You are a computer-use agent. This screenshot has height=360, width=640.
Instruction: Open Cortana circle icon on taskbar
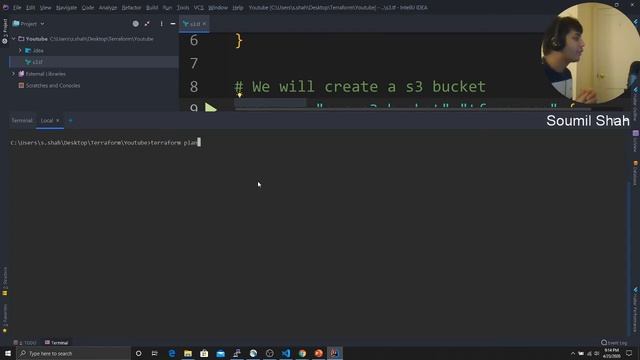coord(138,353)
